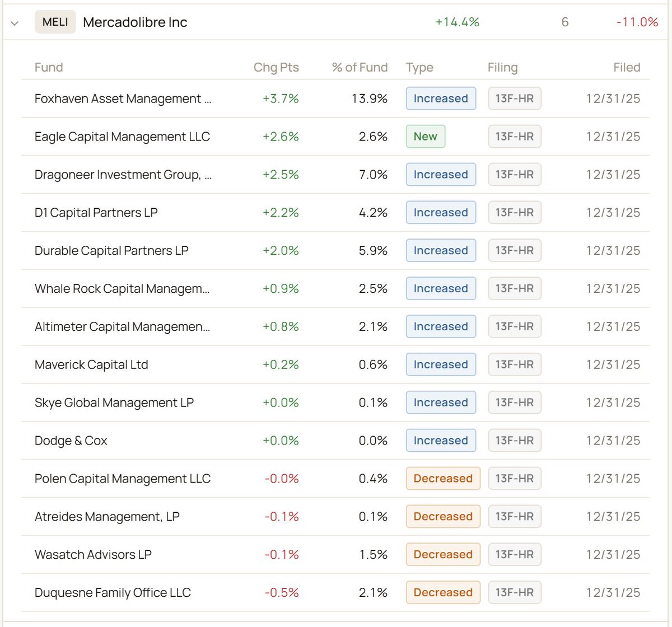The width and height of the screenshot is (672, 627).
Task: Open D1 Capital Partners LP fund
Action: coord(96,213)
